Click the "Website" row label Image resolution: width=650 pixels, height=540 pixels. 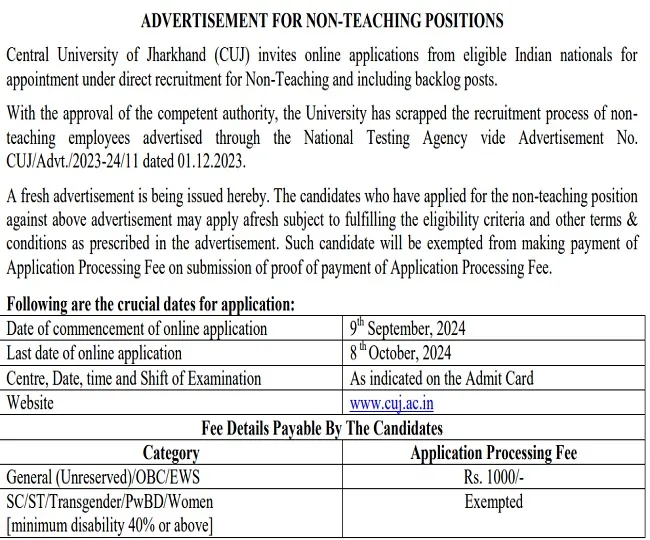click(x=31, y=404)
